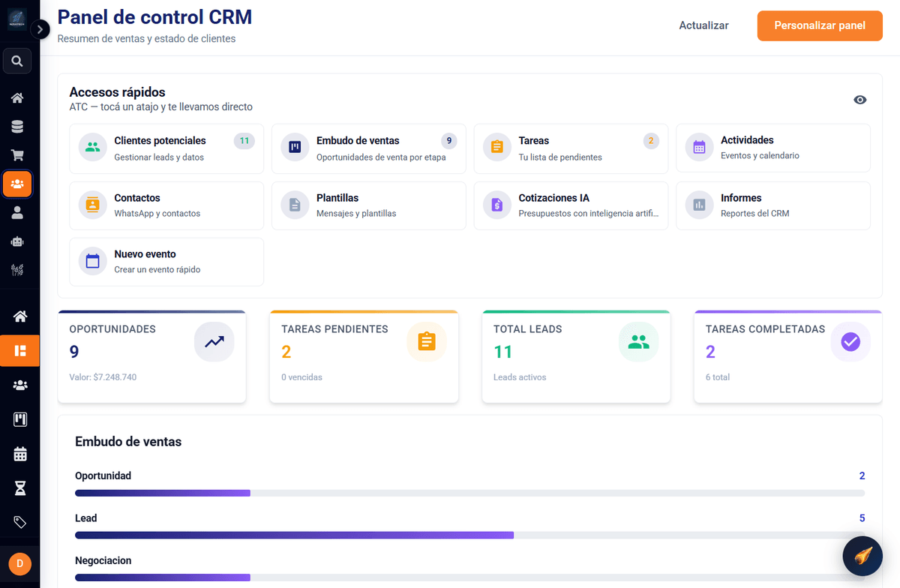Click Personalizar panel button
The height and width of the screenshot is (588, 900).
pos(820,25)
